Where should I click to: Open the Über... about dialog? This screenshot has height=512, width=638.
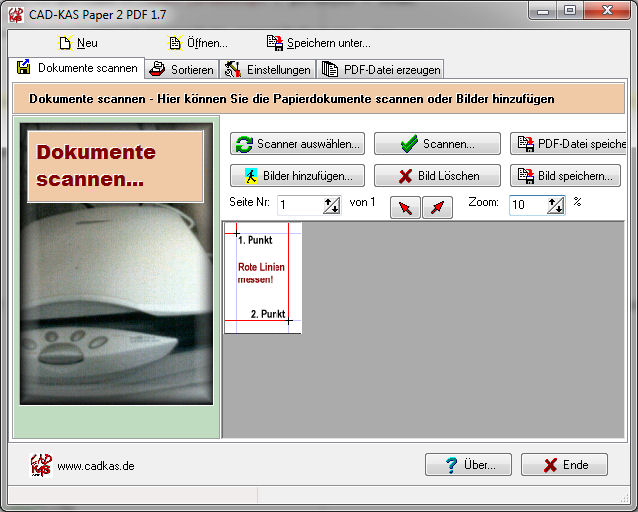[468, 465]
